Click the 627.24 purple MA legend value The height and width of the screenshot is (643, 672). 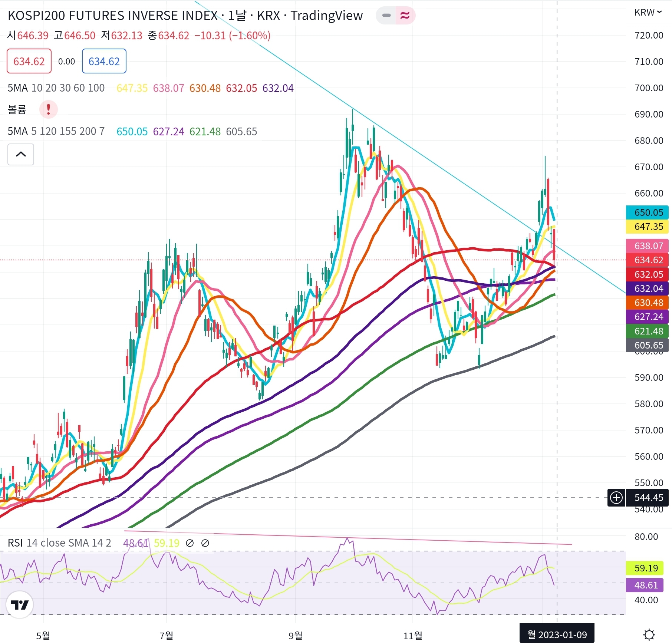[168, 131]
